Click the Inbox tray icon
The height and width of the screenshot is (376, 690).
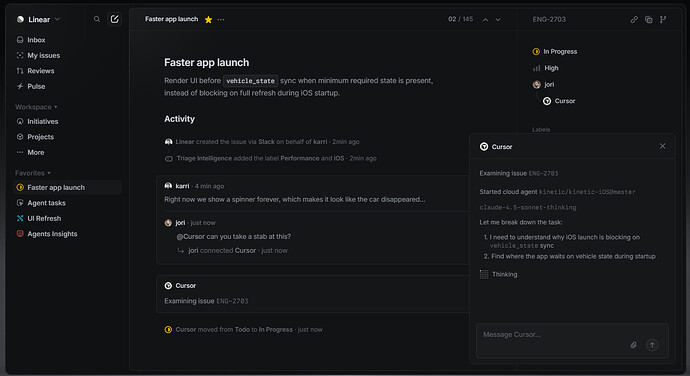(x=20, y=40)
